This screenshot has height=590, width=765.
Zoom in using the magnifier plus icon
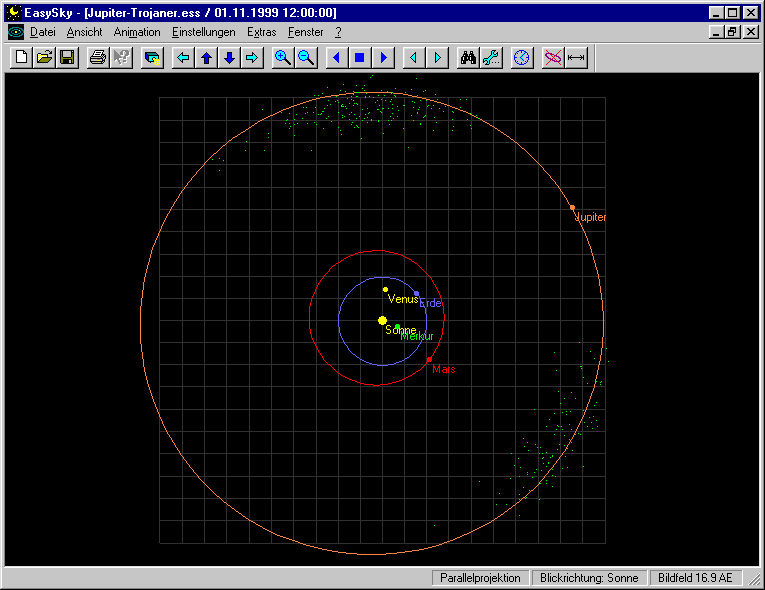pyautogui.click(x=283, y=58)
